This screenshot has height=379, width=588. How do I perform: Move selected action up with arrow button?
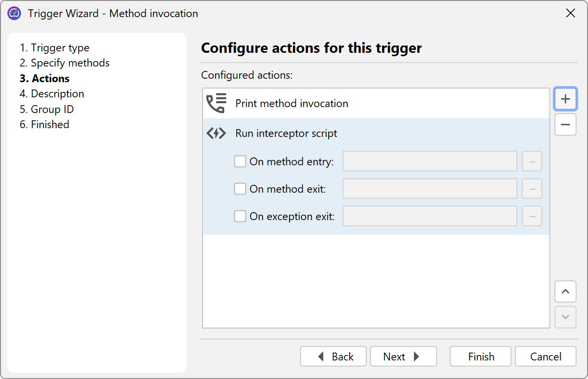[565, 291]
